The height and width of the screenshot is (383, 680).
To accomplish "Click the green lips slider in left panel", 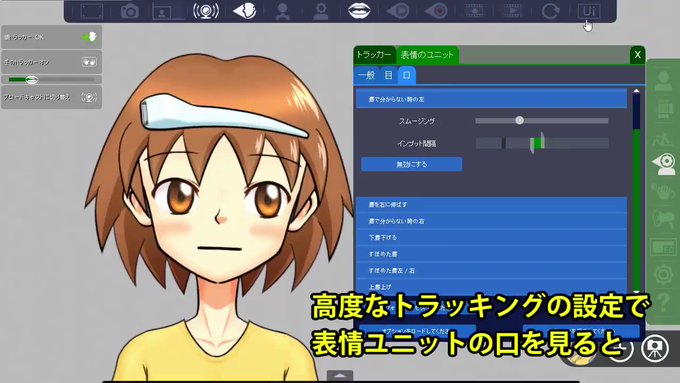I will coord(52,79).
